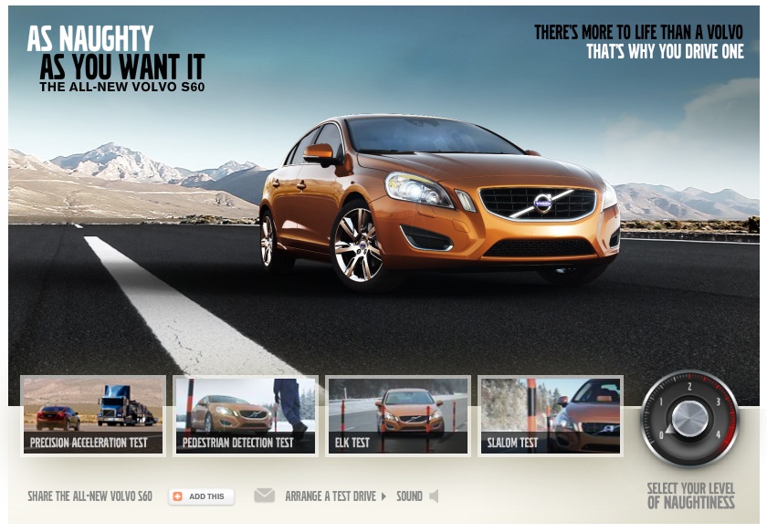Click the envelope email icon
This screenshot has height=532, width=767.
pos(264,495)
